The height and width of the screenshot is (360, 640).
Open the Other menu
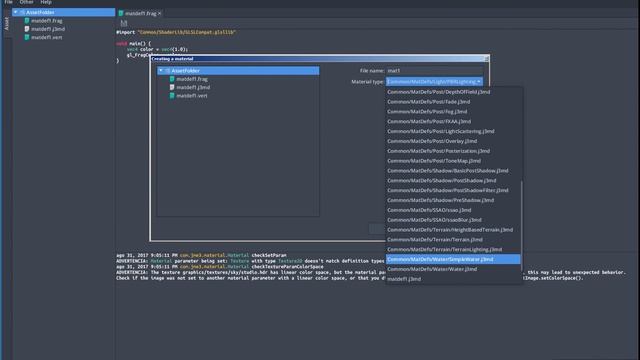27,2
